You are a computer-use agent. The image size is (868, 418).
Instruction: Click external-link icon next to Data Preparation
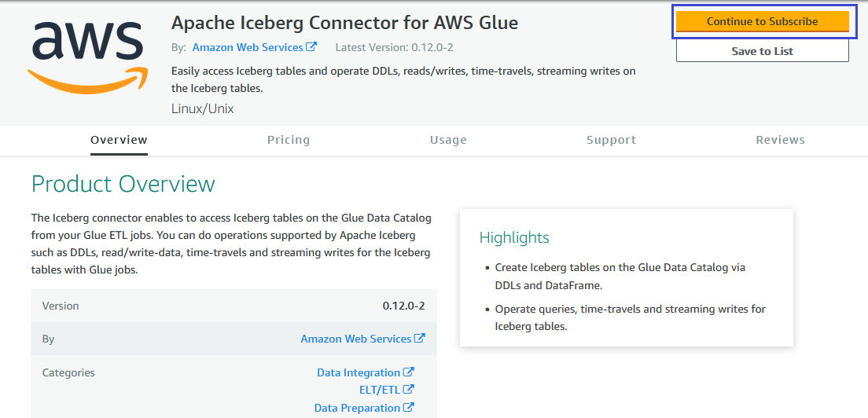409,408
